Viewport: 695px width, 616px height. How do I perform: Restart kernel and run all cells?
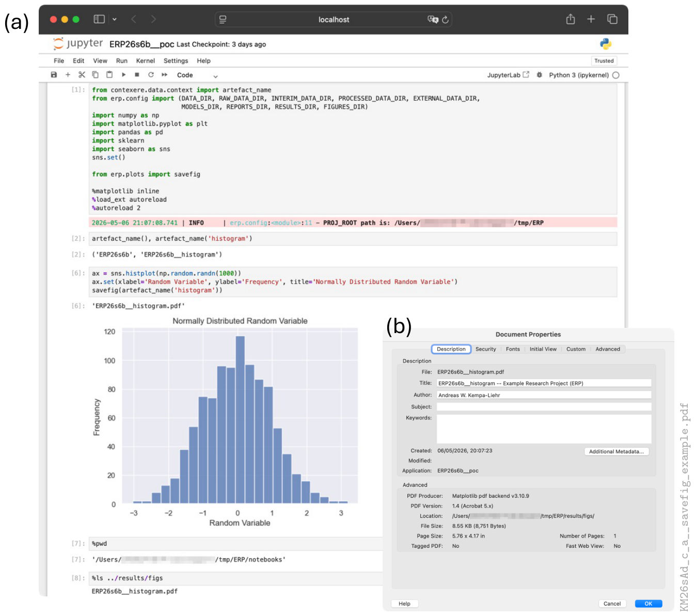(165, 75)
